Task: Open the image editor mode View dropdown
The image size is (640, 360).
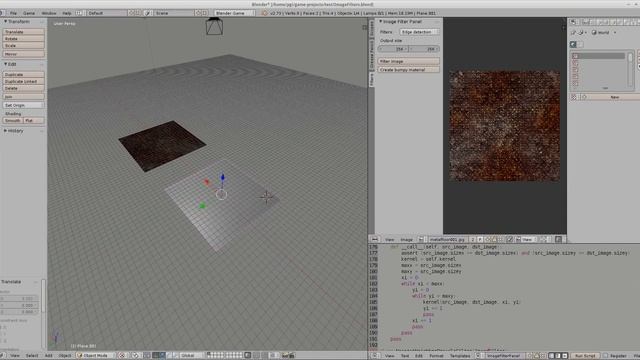Action: click(527, 240)
